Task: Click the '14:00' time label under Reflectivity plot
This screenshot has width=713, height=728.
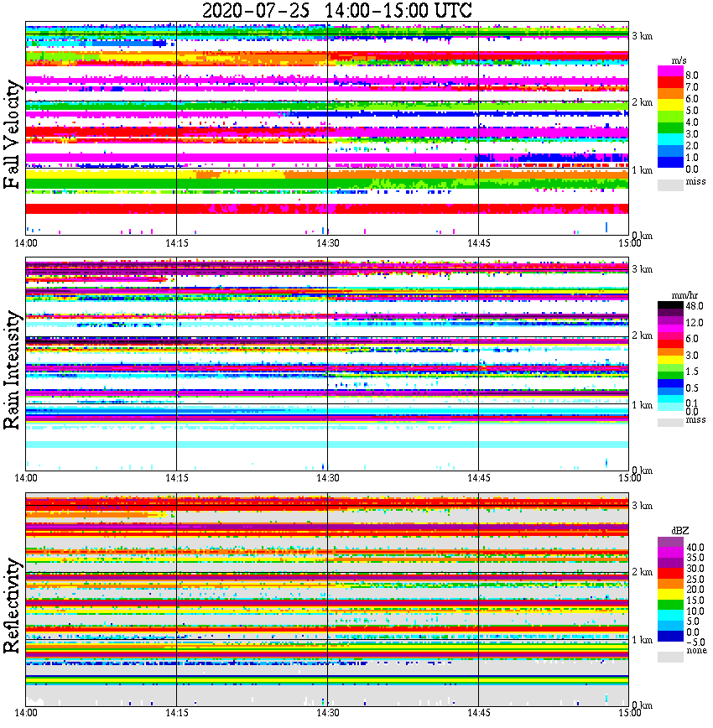Action: pyautogui.click(x=26, y=713)
